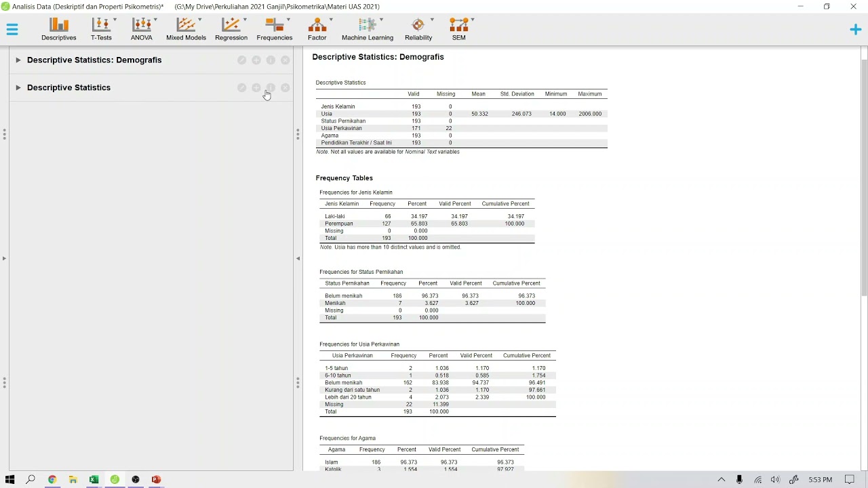Collapse the analysis panel with divider arrow
Screen dimensions: 868x488
pos(298,258)
